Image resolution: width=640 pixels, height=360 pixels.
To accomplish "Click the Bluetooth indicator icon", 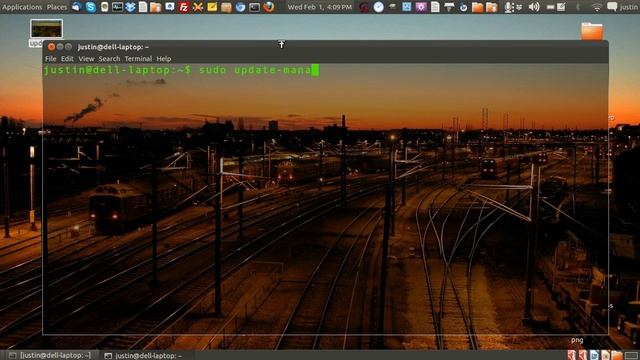I will tap(578, 7).
